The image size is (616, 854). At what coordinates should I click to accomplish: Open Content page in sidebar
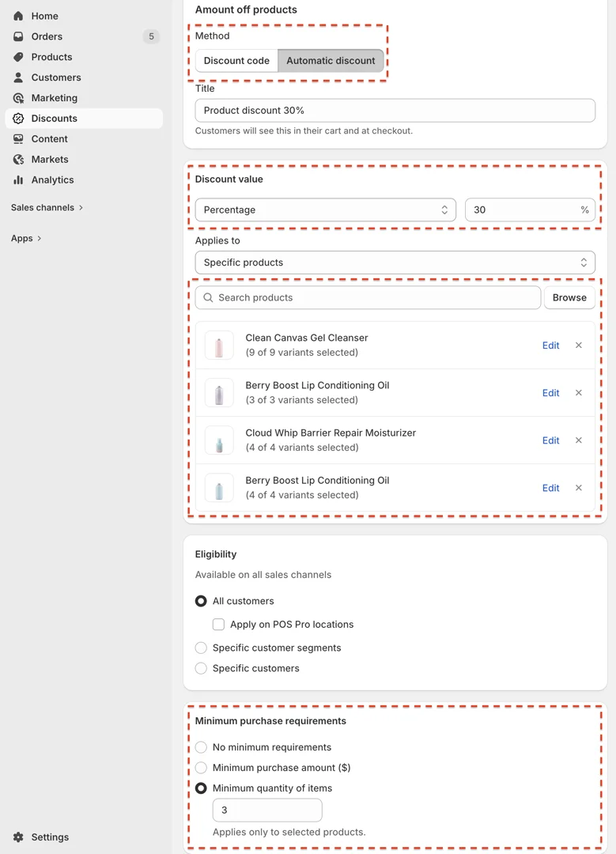(x=84, y=139)
